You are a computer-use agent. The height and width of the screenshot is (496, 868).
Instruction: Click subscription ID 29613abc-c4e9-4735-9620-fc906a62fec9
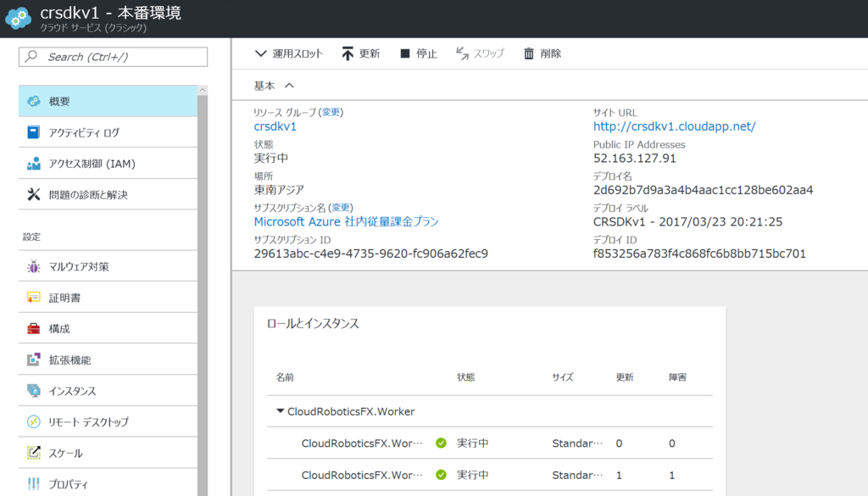coord(371,254)
